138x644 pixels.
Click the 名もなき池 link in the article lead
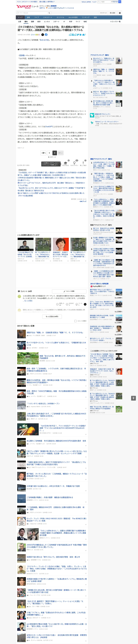(x=44, y=40)
